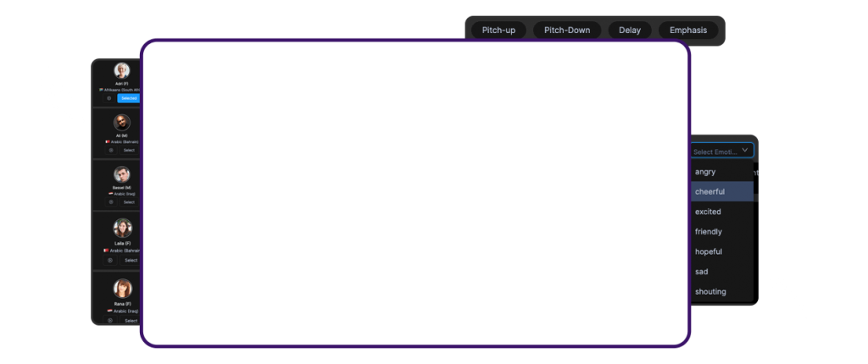Open the Select Emotion dropdown

coord(721,152)
